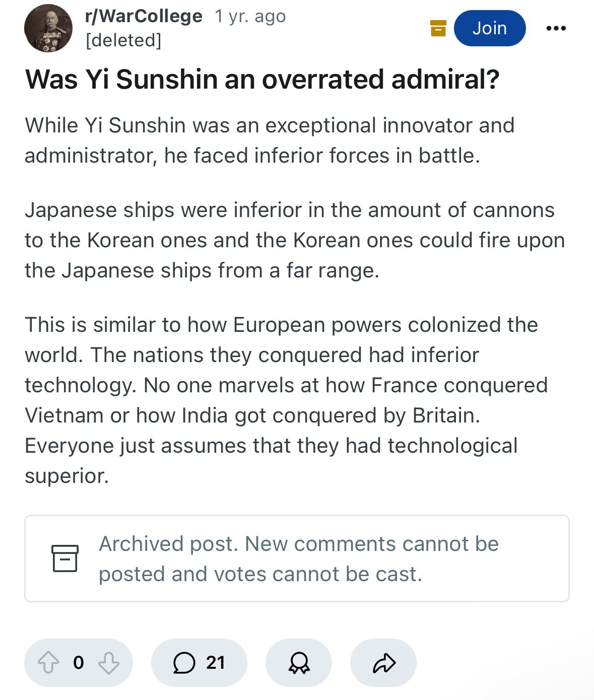The image size is (594, 700).
Task: Tap first paragraph about exceptional innovator
Action: pyautogui.click(x=270, y=141)
